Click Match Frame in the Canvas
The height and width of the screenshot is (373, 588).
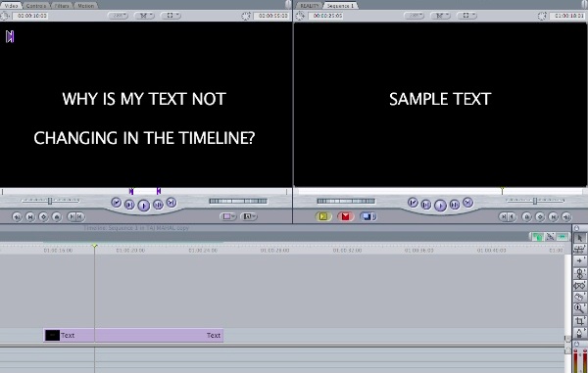click(x=566, y=216)
